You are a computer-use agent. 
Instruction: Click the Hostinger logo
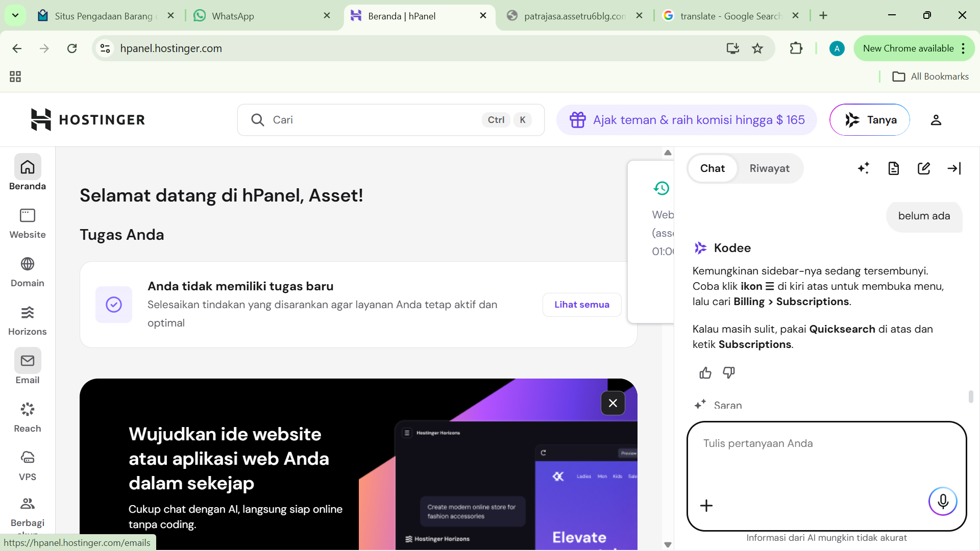coord(88,120)
